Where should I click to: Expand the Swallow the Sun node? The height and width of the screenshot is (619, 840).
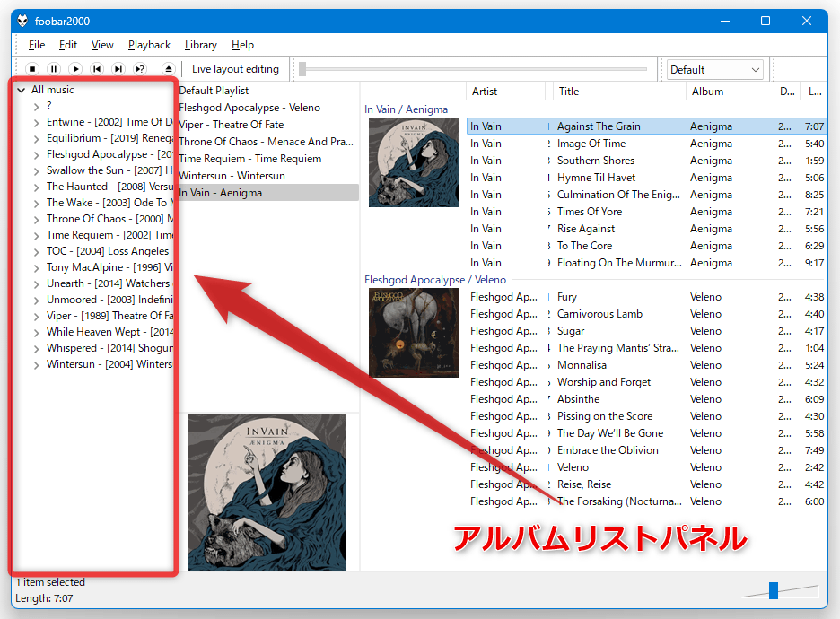click(x=37, y=170)
